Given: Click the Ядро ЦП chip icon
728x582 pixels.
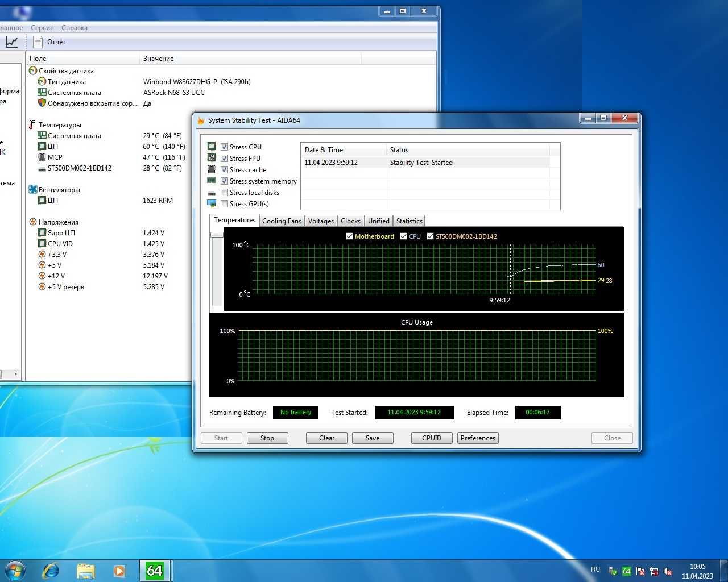Looking at the screenshot, I should tap(42, 233).
